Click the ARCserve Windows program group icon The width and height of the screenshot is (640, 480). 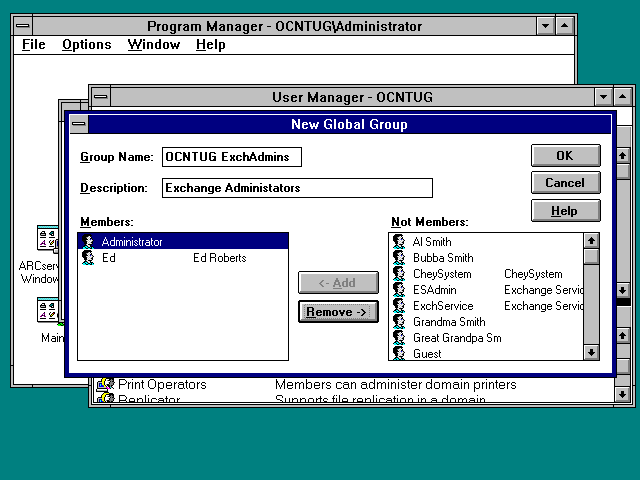click(x=47, y=237)
